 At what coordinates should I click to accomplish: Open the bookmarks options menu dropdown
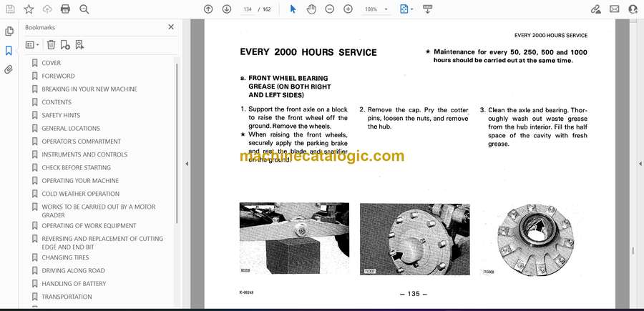click(x=32, y=45)
